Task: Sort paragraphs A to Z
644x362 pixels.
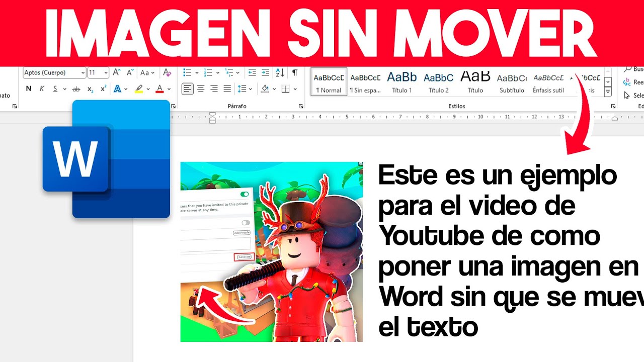Action: click(280, 73)
